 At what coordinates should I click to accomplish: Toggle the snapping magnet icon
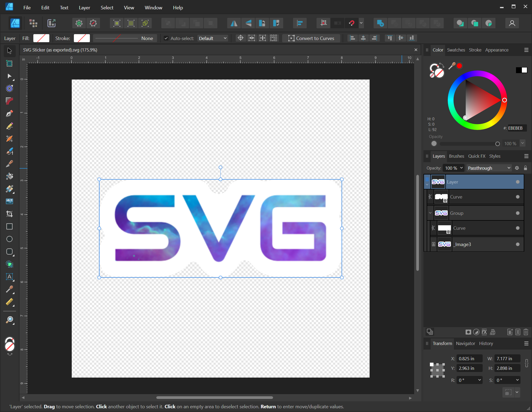[x=351, y=23]
